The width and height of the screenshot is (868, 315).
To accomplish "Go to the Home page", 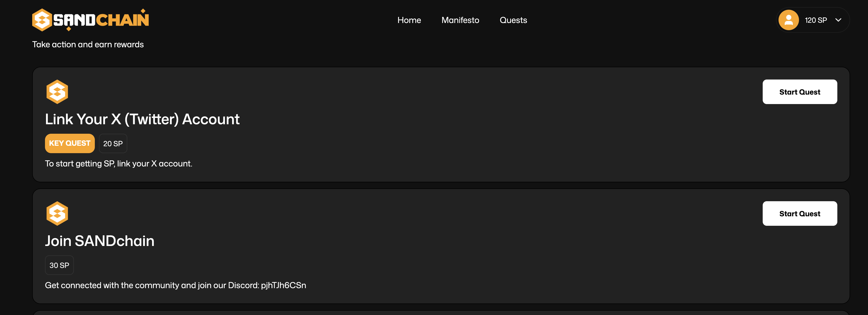I will [x=409, y=20].
